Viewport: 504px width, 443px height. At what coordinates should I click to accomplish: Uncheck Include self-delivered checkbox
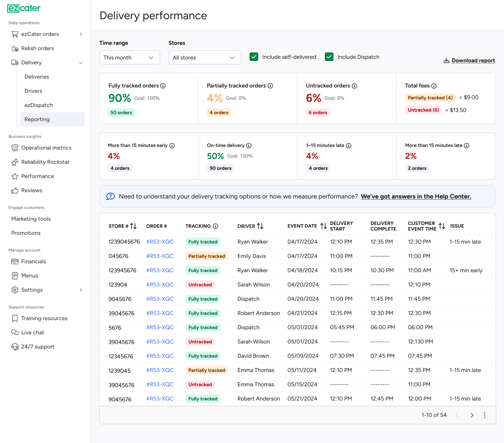coord(254,57)
